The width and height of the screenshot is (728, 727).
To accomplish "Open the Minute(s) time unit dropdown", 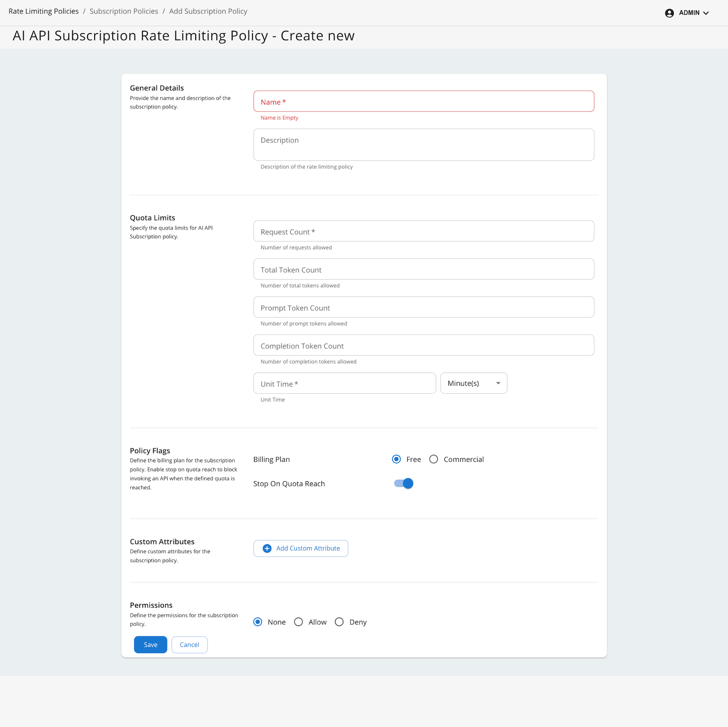I will point(473,383).
